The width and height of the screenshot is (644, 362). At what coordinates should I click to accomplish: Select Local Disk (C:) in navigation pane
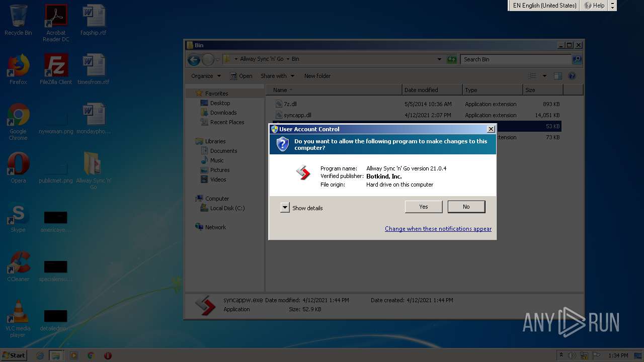227,208
